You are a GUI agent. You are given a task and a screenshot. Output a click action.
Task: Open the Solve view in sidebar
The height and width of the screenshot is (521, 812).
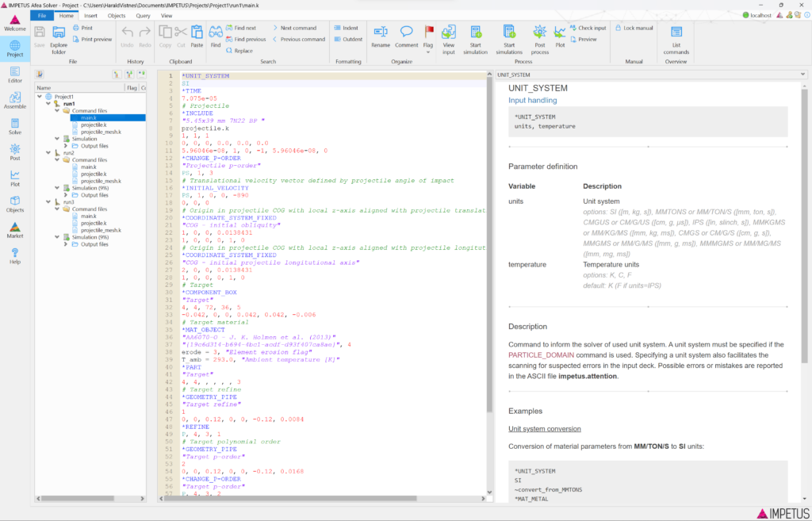(x=14, y=126)
